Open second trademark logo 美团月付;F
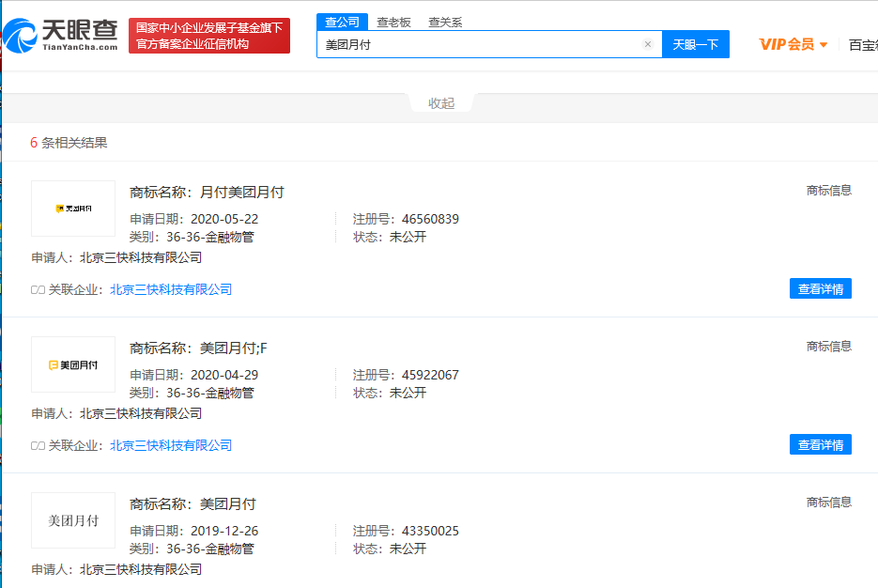Viewport: 878px width, 588px height. [73, 364]
